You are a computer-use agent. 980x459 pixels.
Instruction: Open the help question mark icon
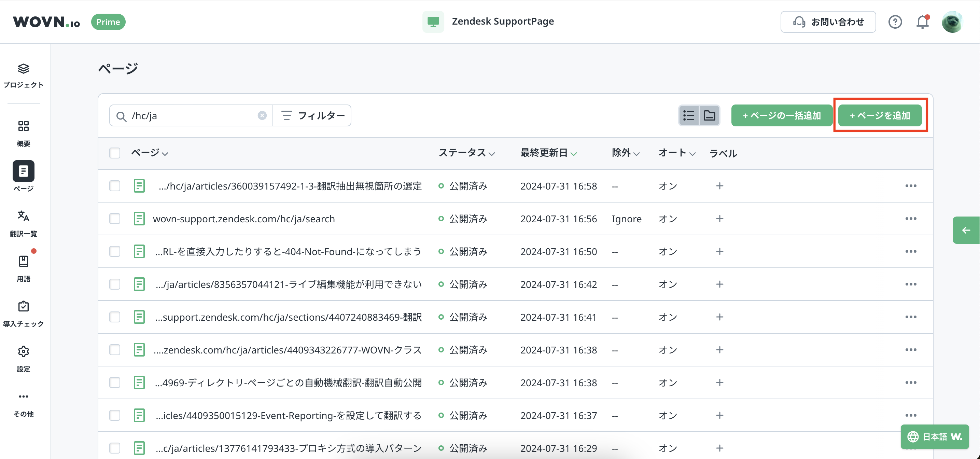tap(895, 22)
